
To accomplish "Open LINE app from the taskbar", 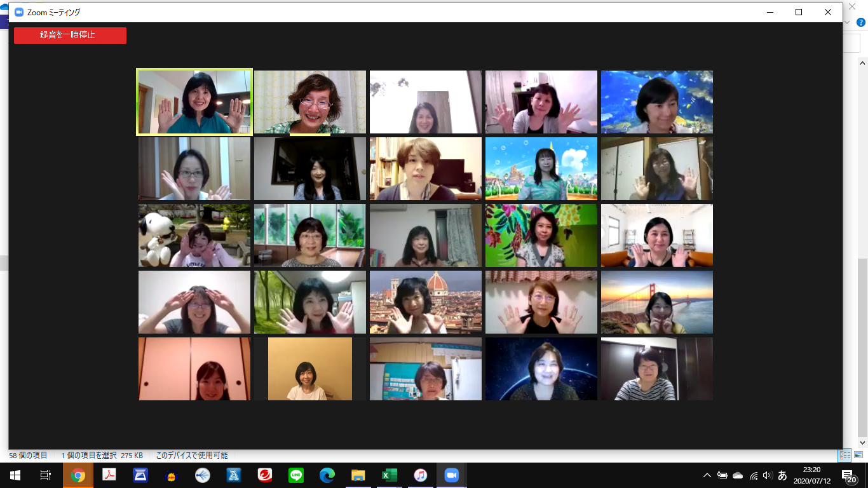I will click(296, 475).
